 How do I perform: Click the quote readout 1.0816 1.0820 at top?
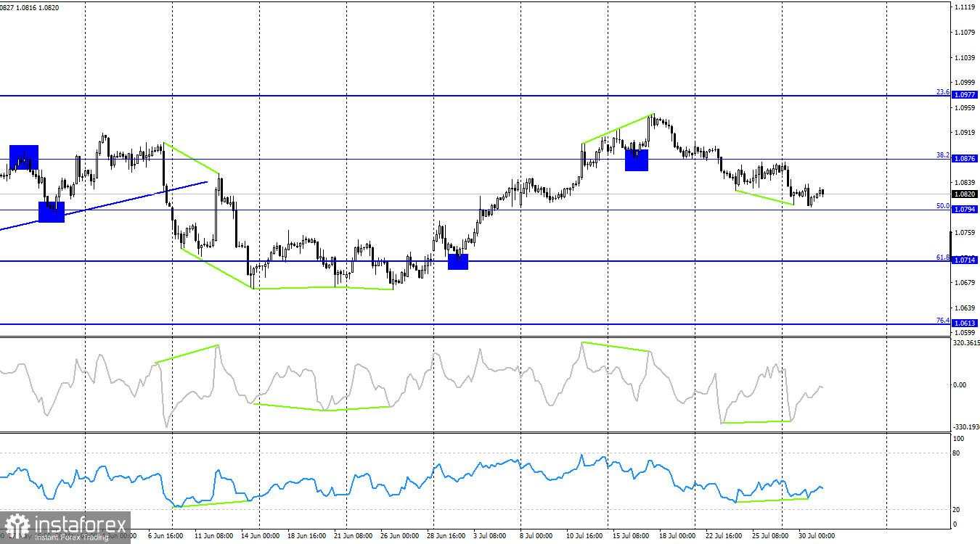pos(39,7)
